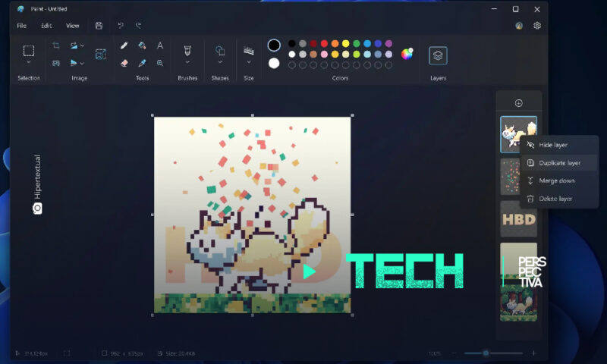Select the confetti layer thumbnail

[510, 177]
